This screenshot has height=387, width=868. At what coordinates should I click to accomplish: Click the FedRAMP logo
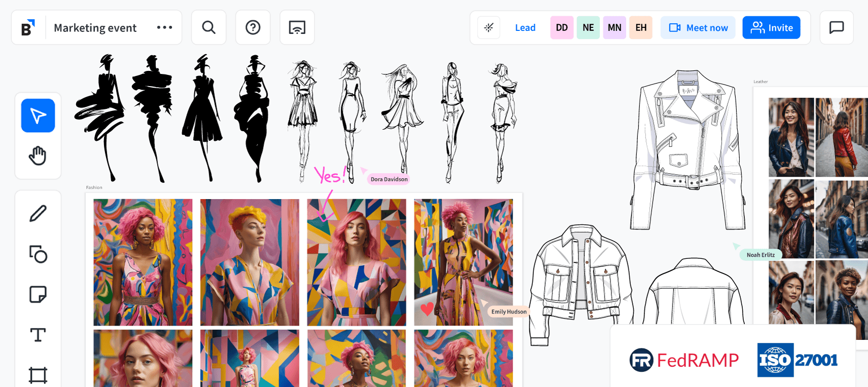coord(684,360)
